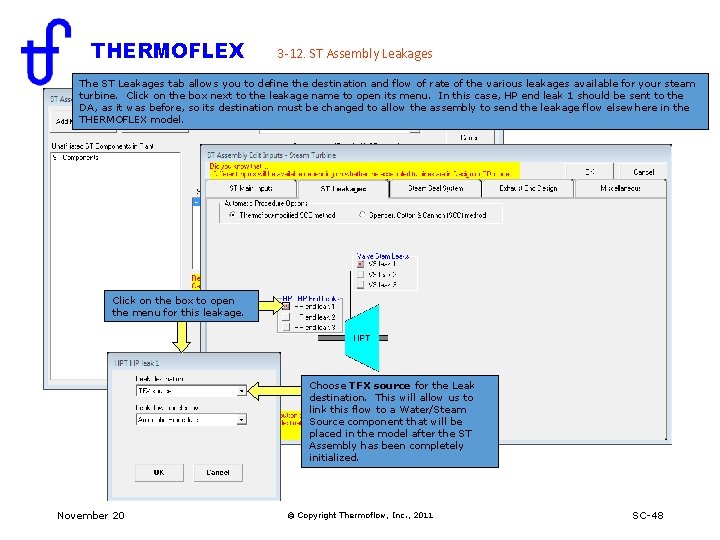
Task: Open the ST Main Inputs tab
Action: pyautogui.click(x=251, y=188)
